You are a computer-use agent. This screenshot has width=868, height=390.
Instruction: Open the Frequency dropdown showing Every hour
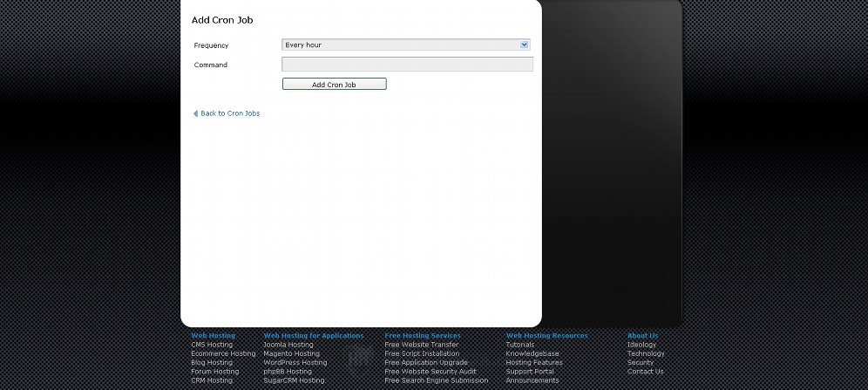[406, 44]
